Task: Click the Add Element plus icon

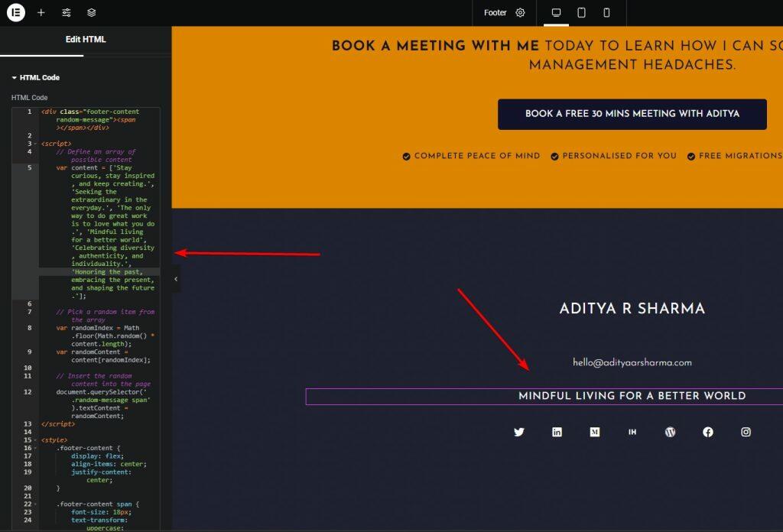Action: [x=41, y=12]
